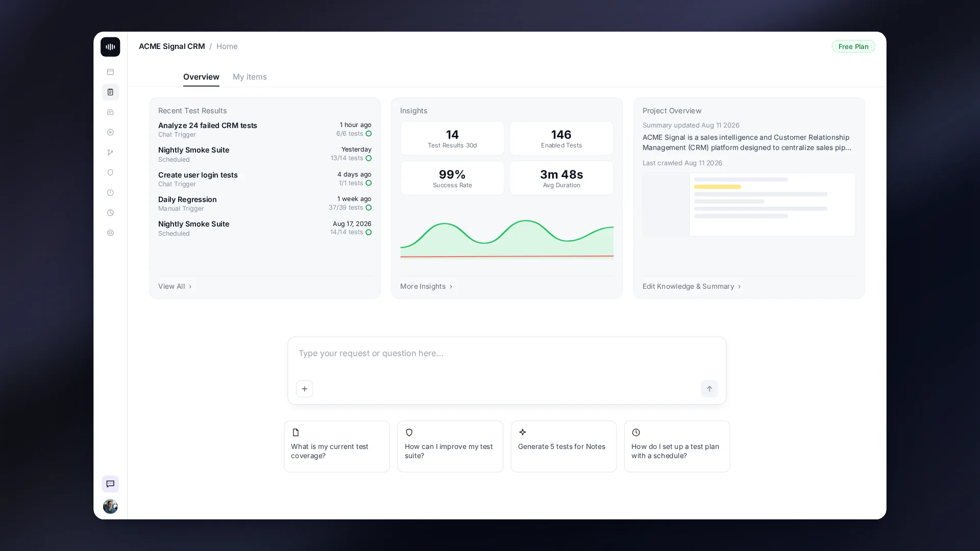Click the plus attachment button in chat box
The height and width of the screenshot is (551, 980).
(305, 389)
